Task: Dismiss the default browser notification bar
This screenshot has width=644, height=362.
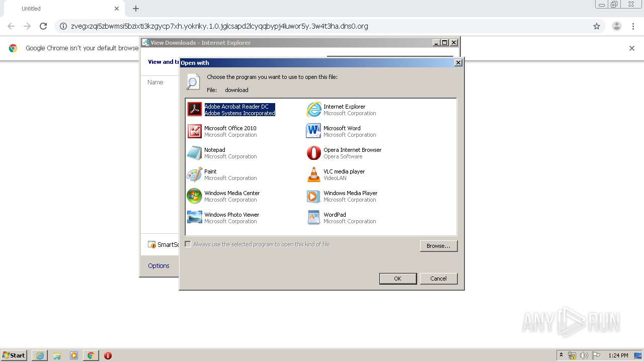Action: [x=632, y=48]
